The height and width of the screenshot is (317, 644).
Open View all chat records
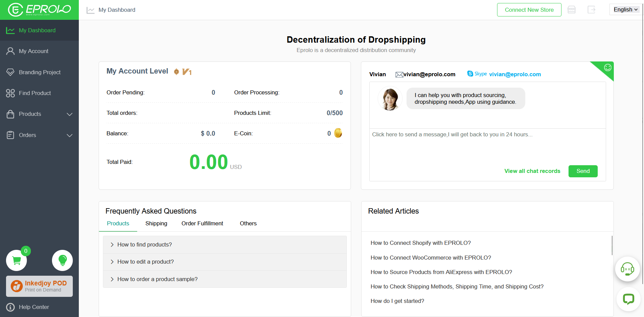(532, 171)
